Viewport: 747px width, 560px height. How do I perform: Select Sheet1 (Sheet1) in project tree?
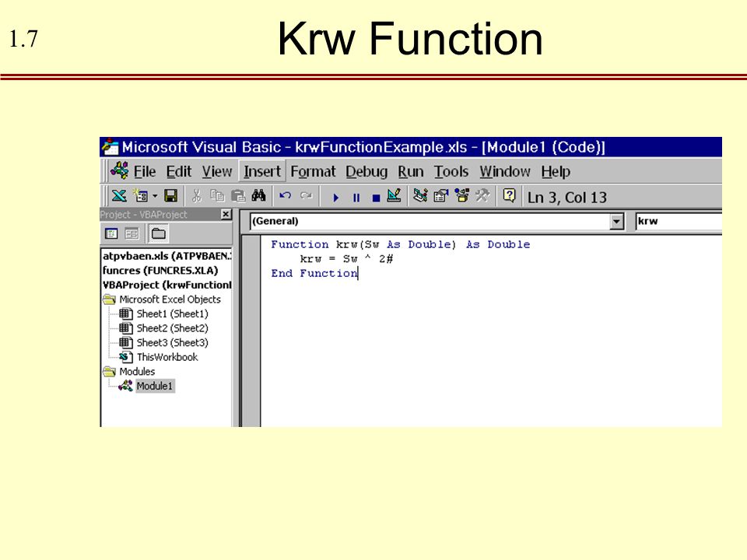coord(172,313)
